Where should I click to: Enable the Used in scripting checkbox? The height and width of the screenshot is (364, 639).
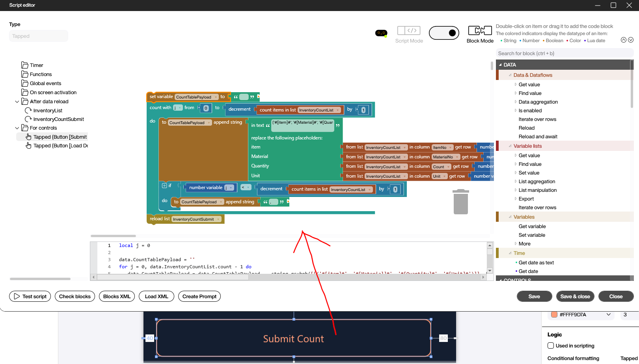coord(551,346)
